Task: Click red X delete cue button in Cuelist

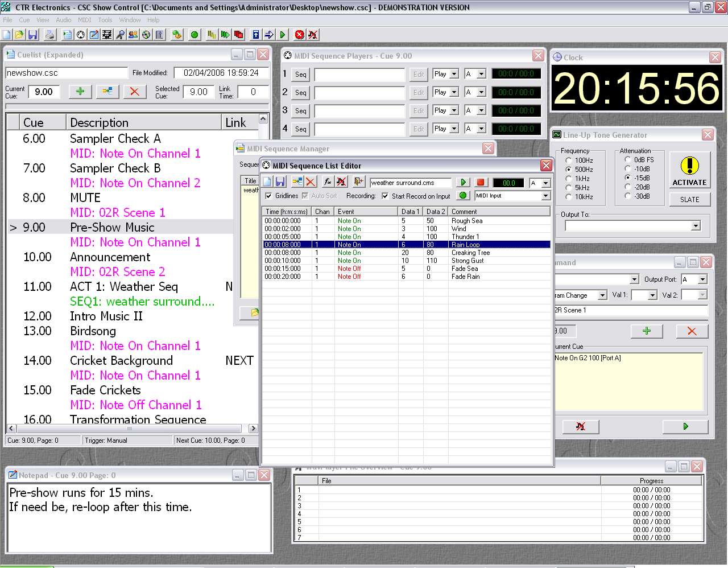Action: 134,91
